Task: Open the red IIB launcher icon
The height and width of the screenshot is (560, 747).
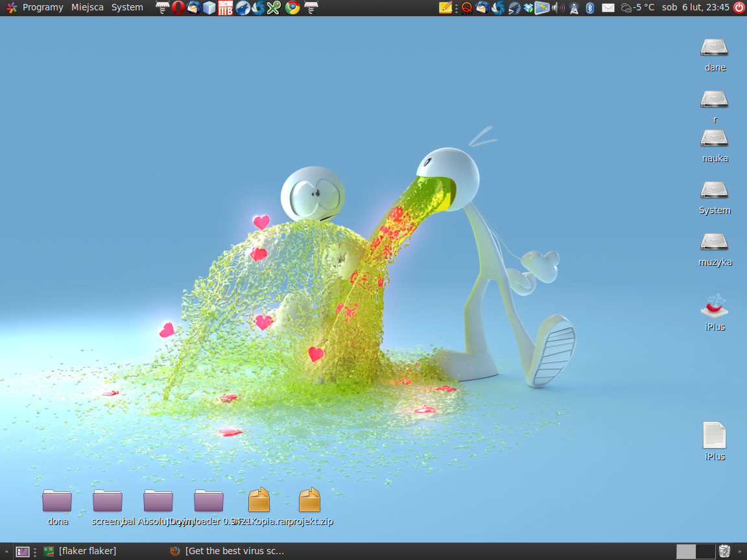Action: 226,8
